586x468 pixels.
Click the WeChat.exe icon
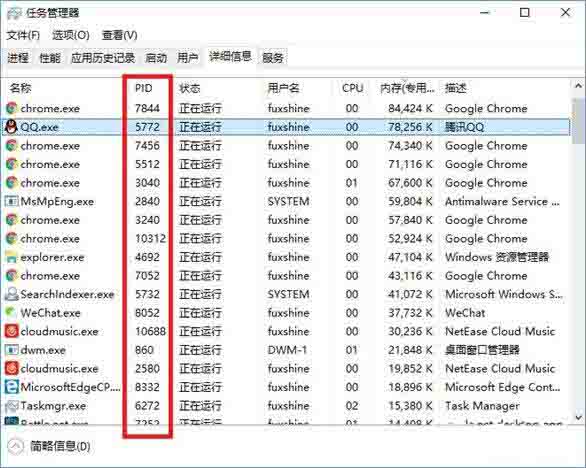(11, 312)
